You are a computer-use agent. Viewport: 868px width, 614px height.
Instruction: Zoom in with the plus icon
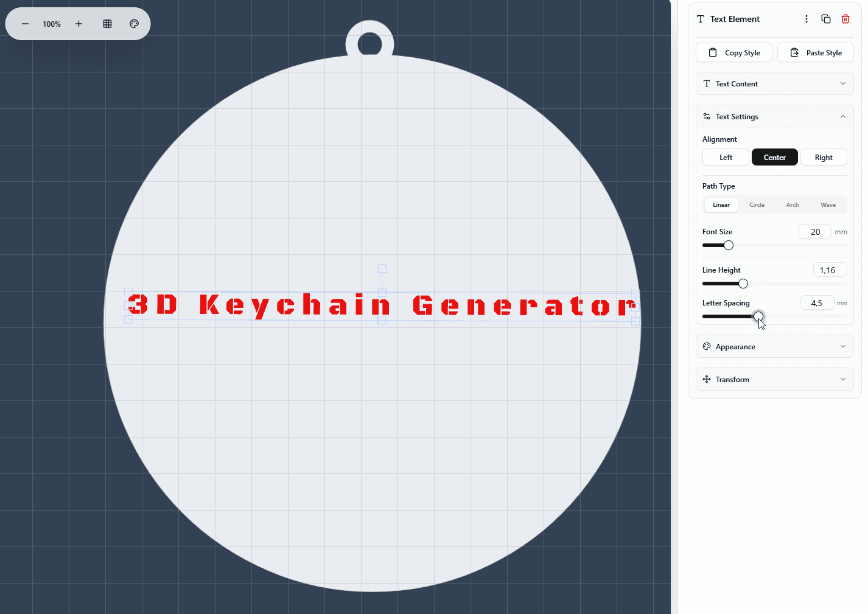coord(79,24)
